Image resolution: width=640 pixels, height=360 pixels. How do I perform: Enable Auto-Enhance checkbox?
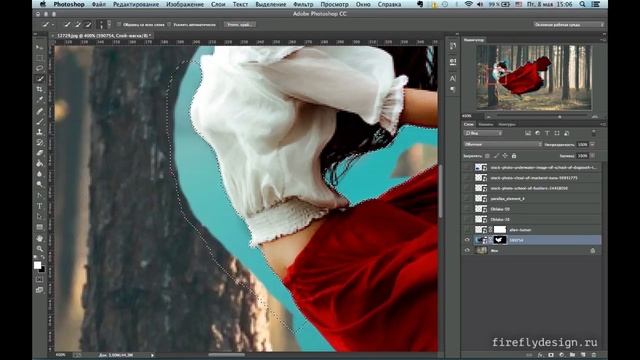[x=169, y=24]
